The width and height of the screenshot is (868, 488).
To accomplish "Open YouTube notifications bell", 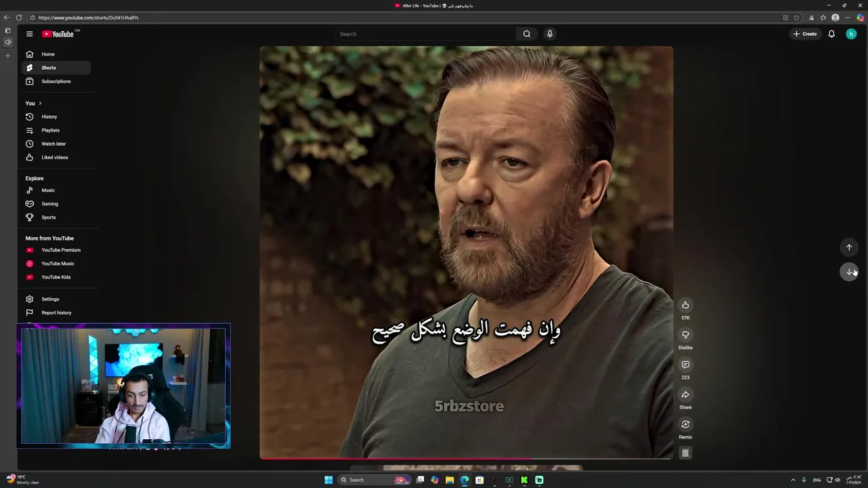I will pyautogui.click(x=831, y=34).
